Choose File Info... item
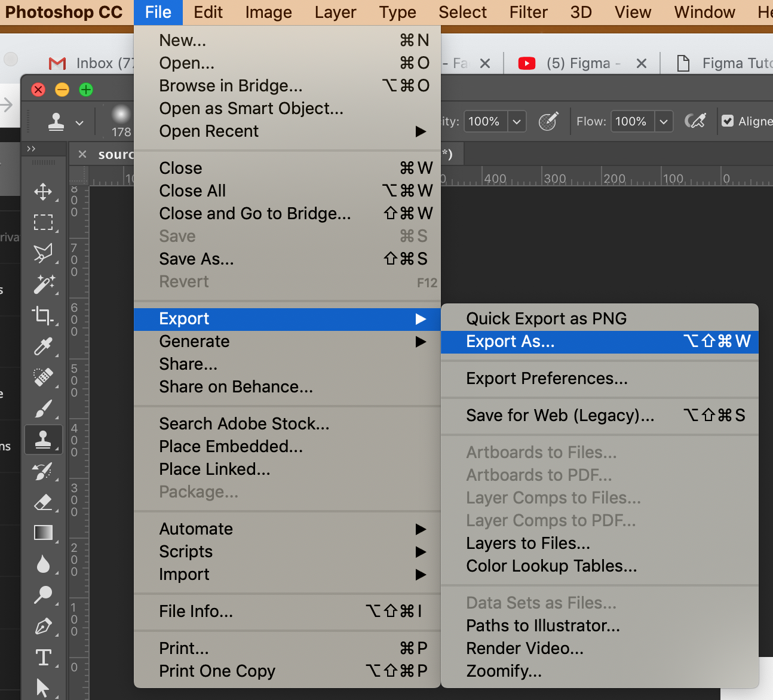 click(287, 612)
